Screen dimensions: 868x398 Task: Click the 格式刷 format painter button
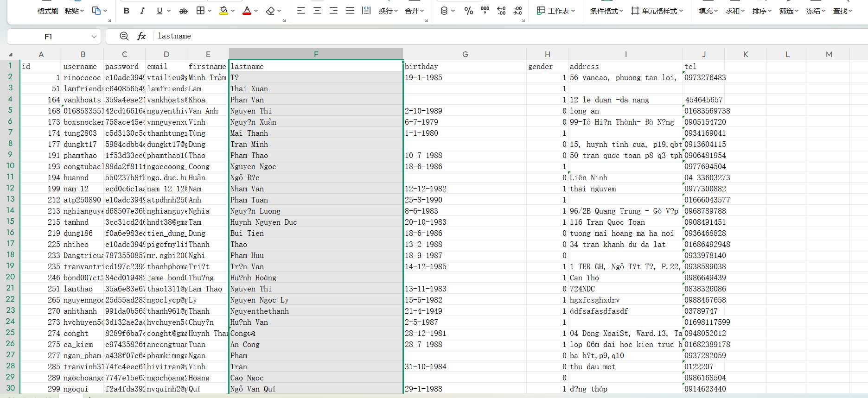48,11
